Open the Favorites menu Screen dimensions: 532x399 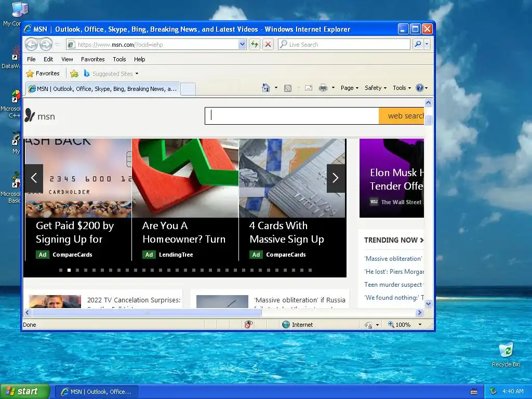[x=92, y=59]
